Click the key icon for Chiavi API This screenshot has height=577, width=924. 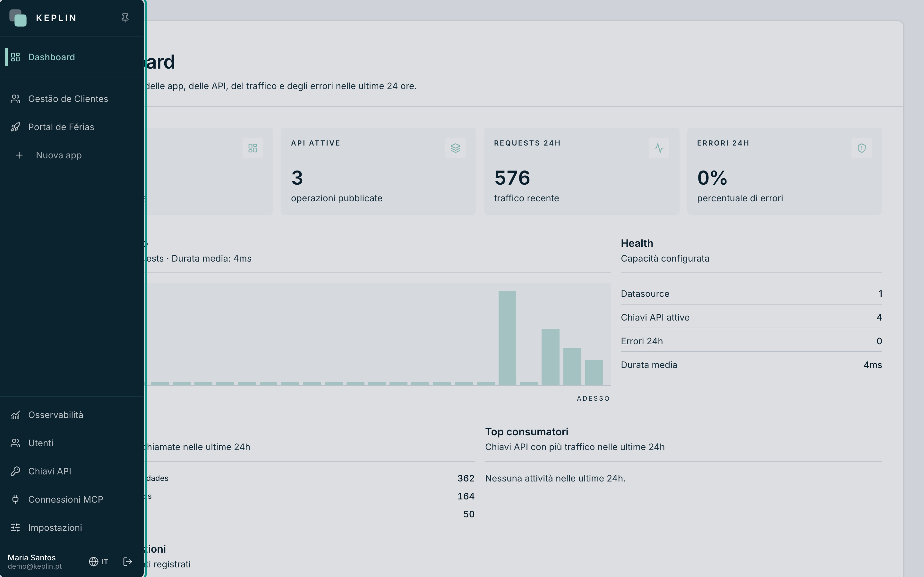[15, 471]
